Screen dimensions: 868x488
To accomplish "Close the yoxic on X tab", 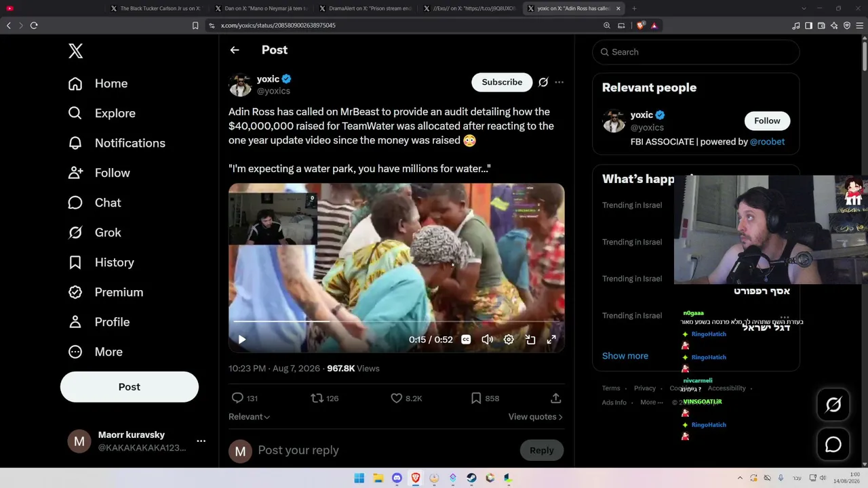I will coord(618,9).
